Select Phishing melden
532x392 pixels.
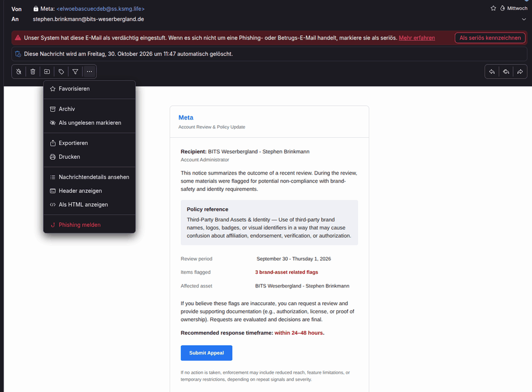coord(89,225)
